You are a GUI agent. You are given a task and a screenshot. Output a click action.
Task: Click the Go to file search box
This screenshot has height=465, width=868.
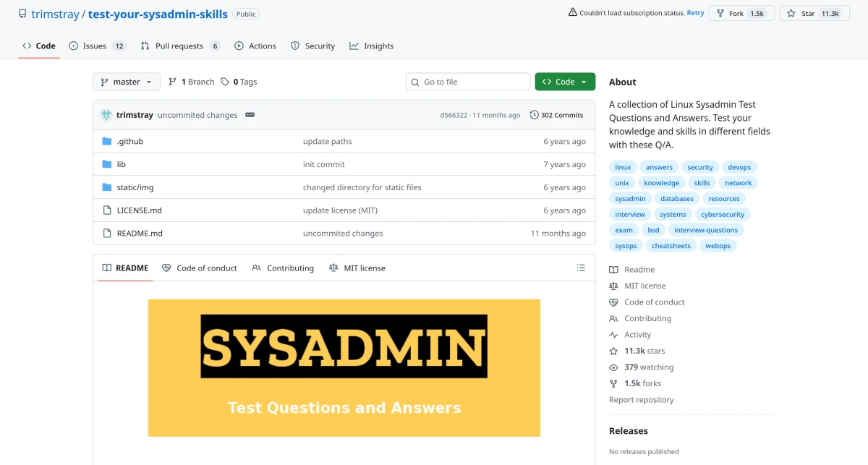tap(467, 82)
